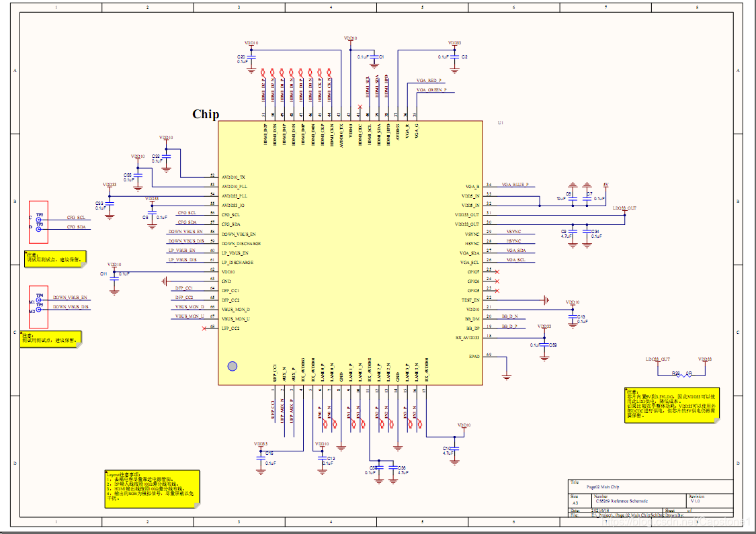756x534 pixels.
Task: Select capacitor C32 symbol
Action: pos(167,157)
